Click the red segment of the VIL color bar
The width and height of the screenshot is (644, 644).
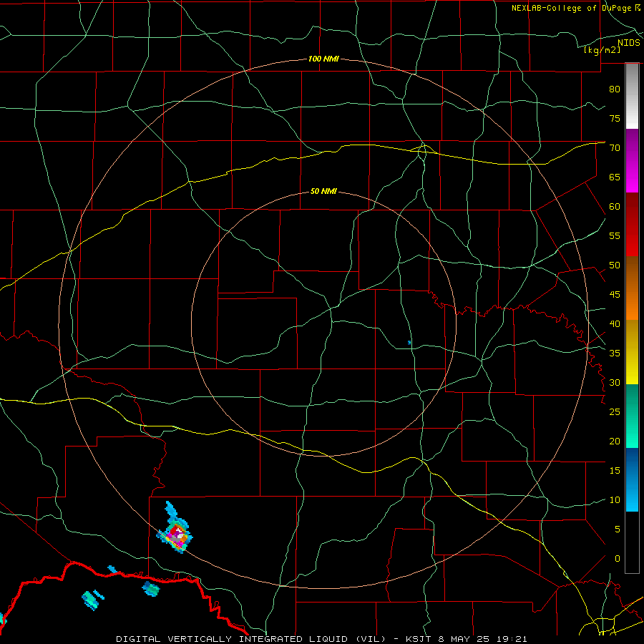pyautogui.click(x=632, y=225)
